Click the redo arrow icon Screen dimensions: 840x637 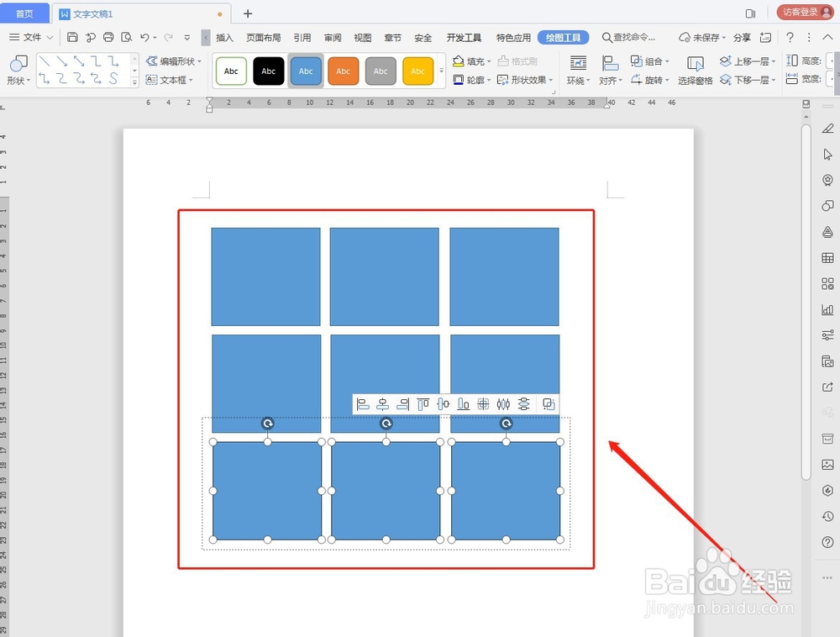(x=168, y=37)
